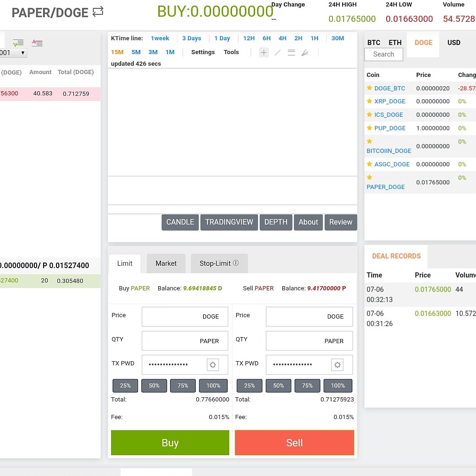
Task: Toggle favorite star for ICS_DOGE
Action: [370, 114]
